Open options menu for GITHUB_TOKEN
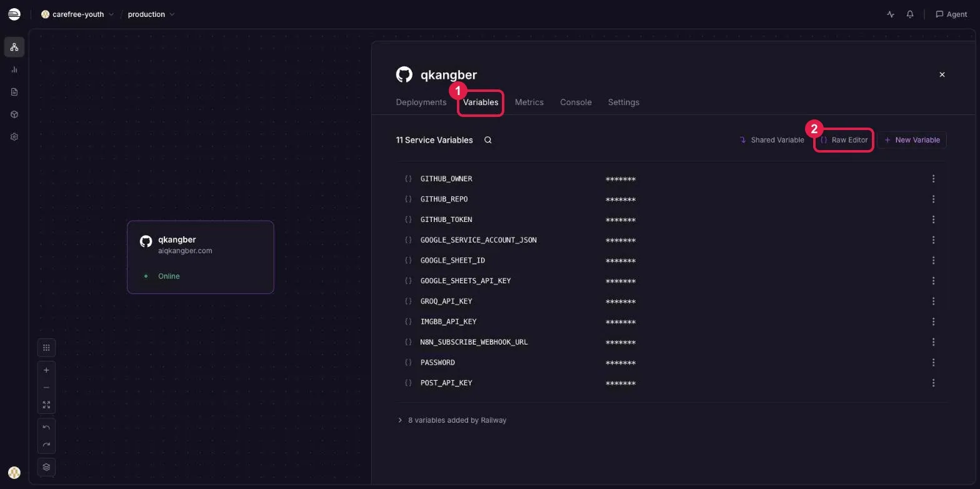This screenshot has width=980, height=489. click(933, 219)
